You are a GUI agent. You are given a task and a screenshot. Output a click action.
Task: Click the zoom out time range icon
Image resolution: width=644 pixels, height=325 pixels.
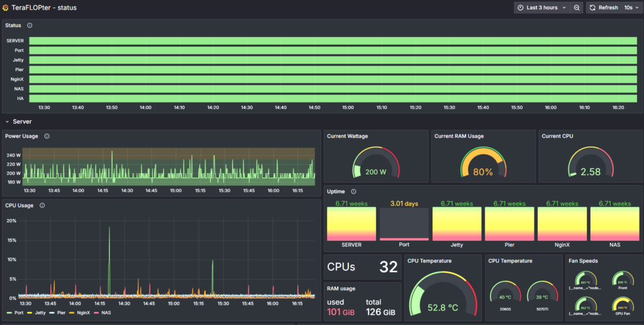pos(577,8)
